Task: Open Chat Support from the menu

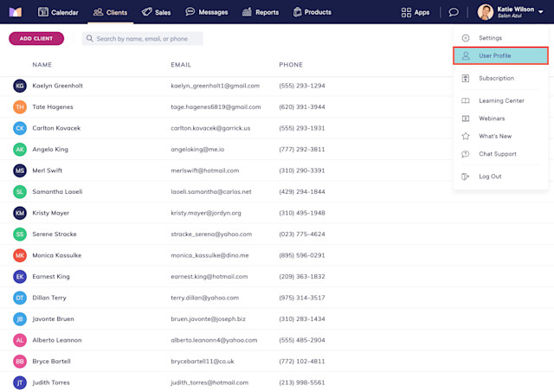Action: (x=500, y=154)
